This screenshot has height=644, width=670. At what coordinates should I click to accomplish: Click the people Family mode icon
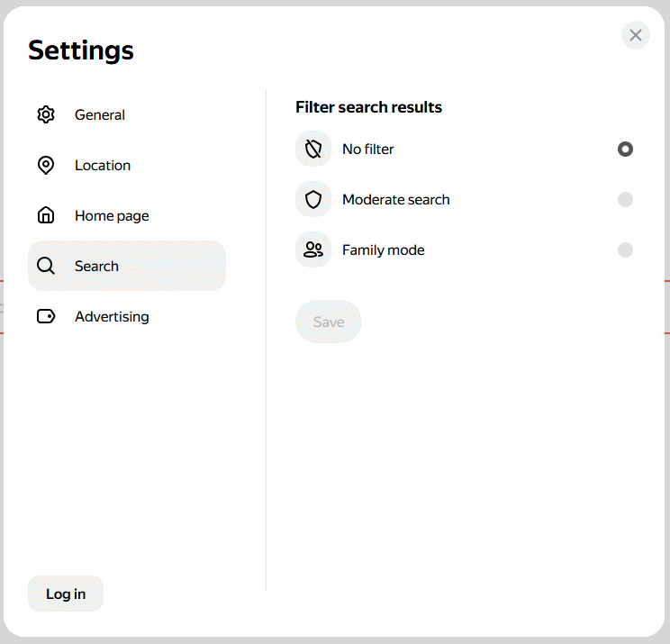pyautogui.click(x=313, y=250)
